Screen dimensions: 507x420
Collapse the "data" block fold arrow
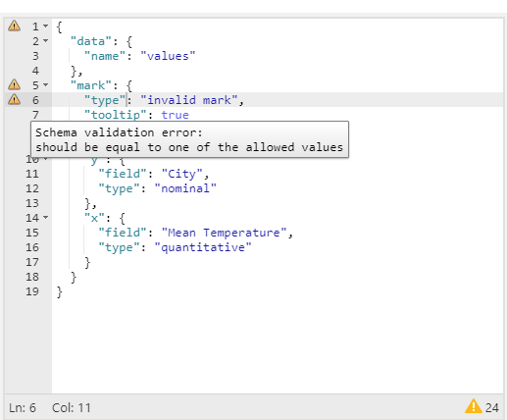pos(46,40)
